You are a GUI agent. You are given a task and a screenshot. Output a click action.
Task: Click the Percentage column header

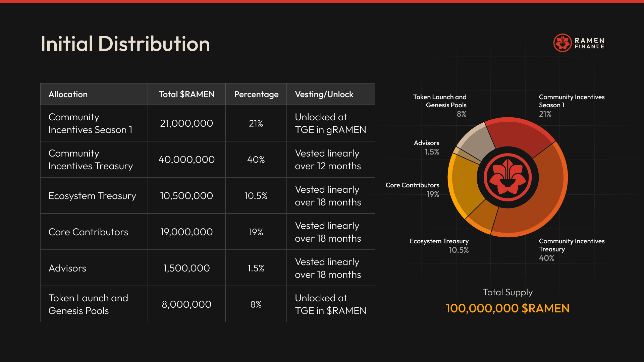point(256,95)
